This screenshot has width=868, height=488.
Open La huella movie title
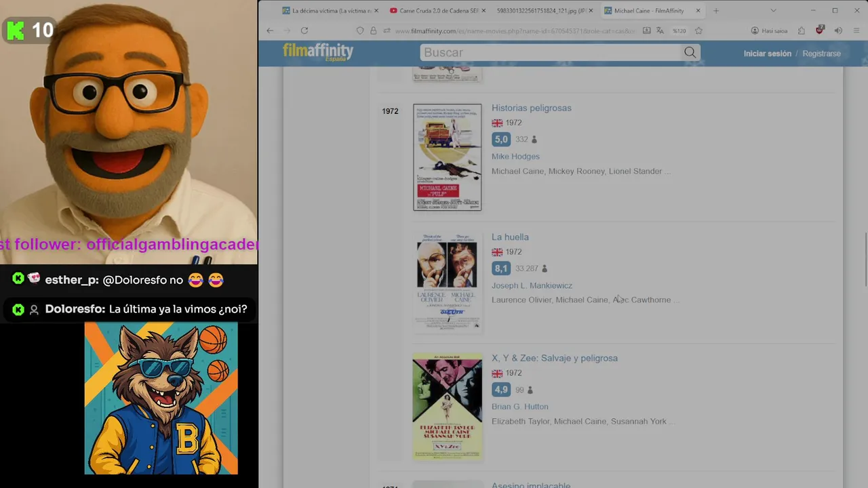pyautogui.click(x=510, y=237)
